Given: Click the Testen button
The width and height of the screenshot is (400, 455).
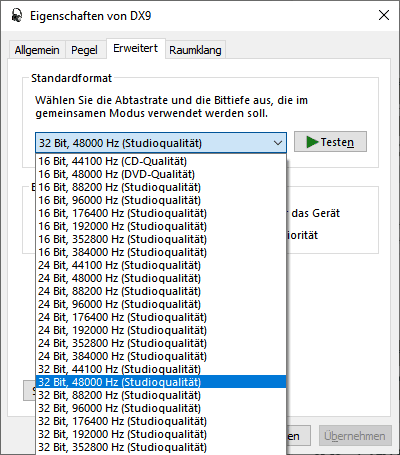Looking at the screenshot, I should pyautogui.click(x=330, y=142).
